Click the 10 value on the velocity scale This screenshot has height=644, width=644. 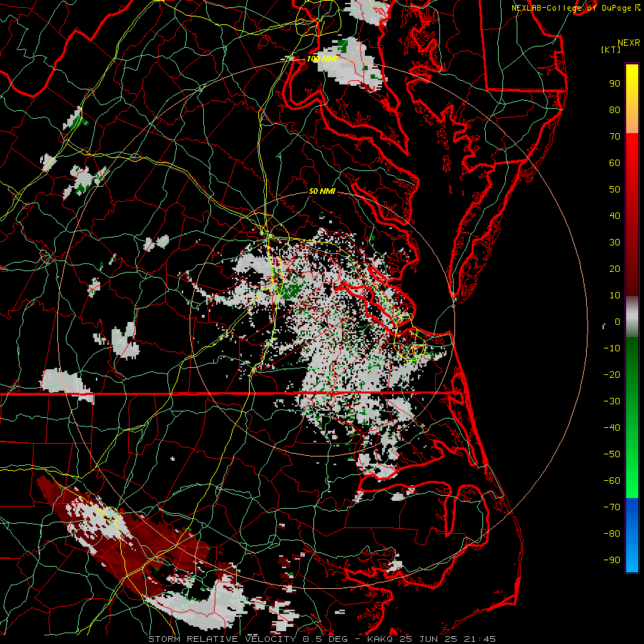click(615, 296)
